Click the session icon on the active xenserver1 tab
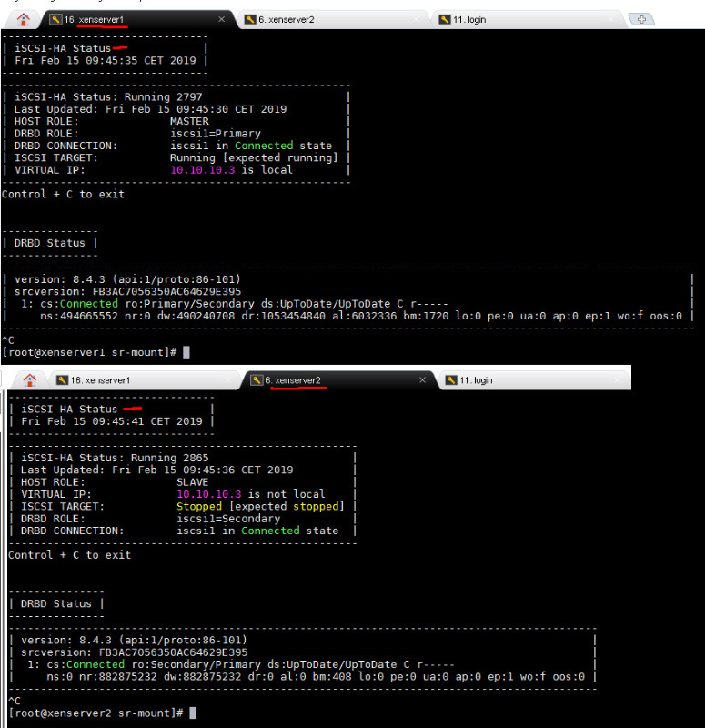The height and width of the screenshot is (728, 705). (x=55, y=19)
